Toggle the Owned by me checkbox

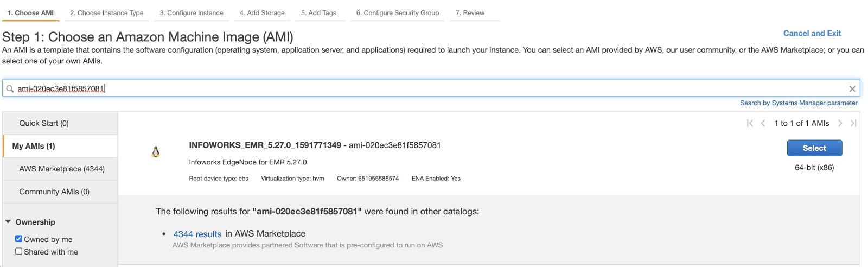(x=18, y=239)
